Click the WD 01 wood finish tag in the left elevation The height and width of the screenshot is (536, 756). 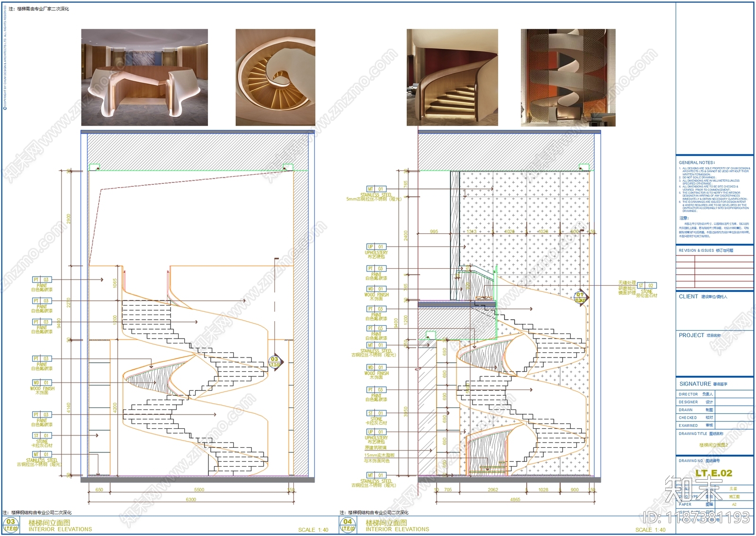tap(42, 383)
